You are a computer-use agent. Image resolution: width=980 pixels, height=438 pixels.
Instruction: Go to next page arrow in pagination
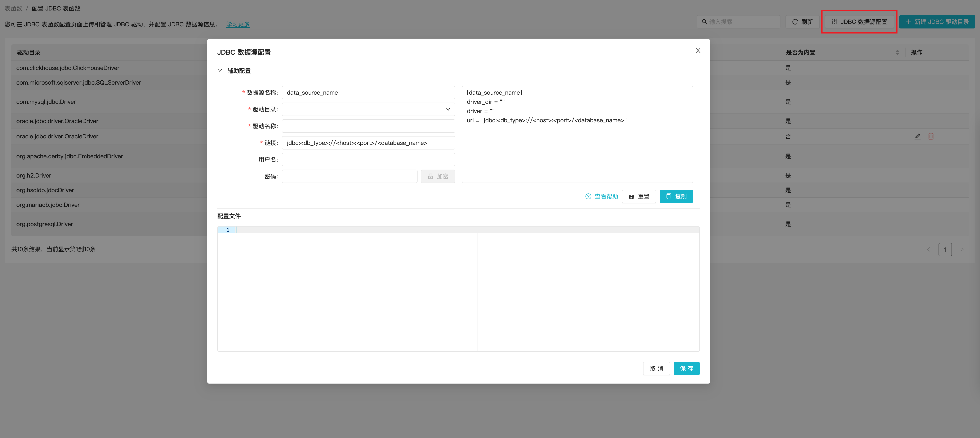[962, 250]
